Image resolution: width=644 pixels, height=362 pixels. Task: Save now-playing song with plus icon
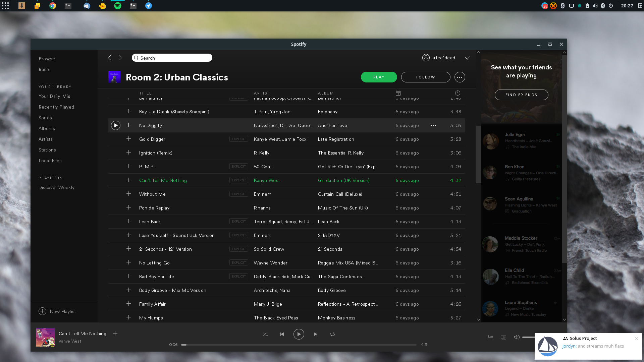[115, 334]
